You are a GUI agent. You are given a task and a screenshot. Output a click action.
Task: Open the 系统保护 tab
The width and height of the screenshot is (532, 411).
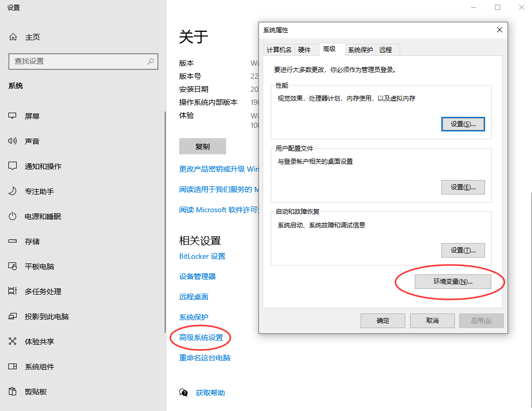pos(361,50)
